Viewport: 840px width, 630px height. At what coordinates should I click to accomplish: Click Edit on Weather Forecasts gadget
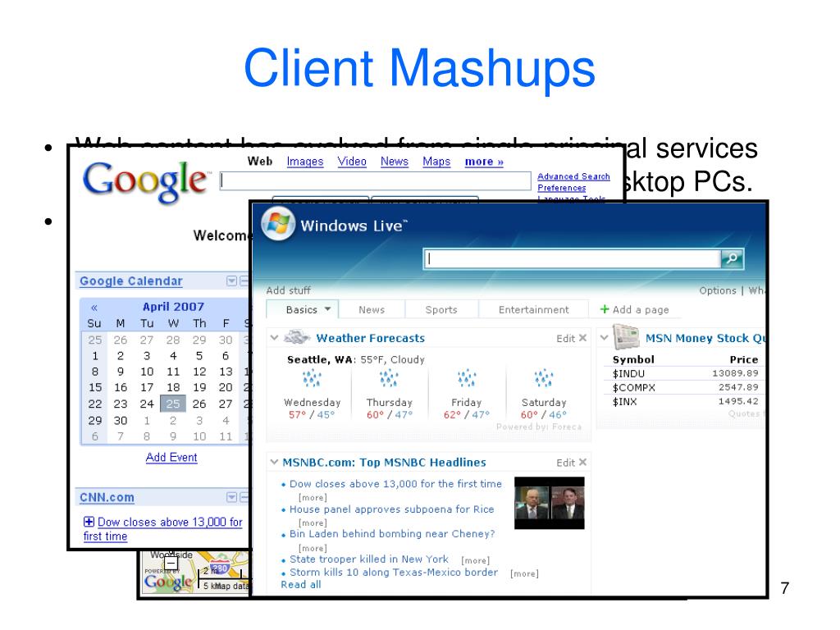pyautogui.click(x=565, y=339)
